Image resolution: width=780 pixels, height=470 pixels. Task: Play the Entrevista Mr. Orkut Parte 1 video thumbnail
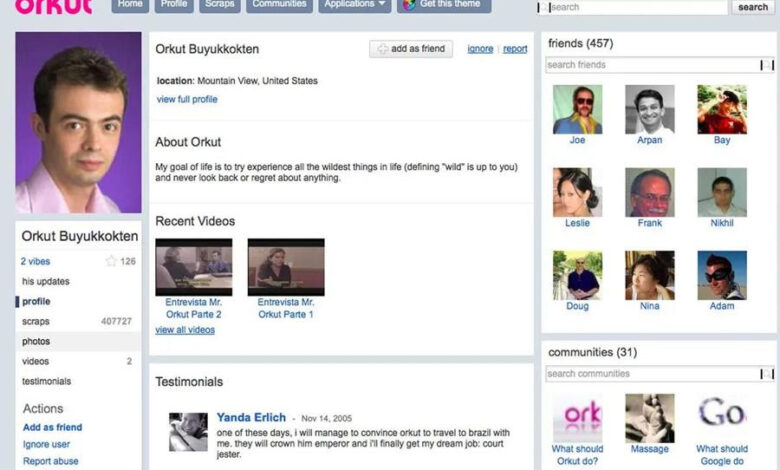pos(286,267)
